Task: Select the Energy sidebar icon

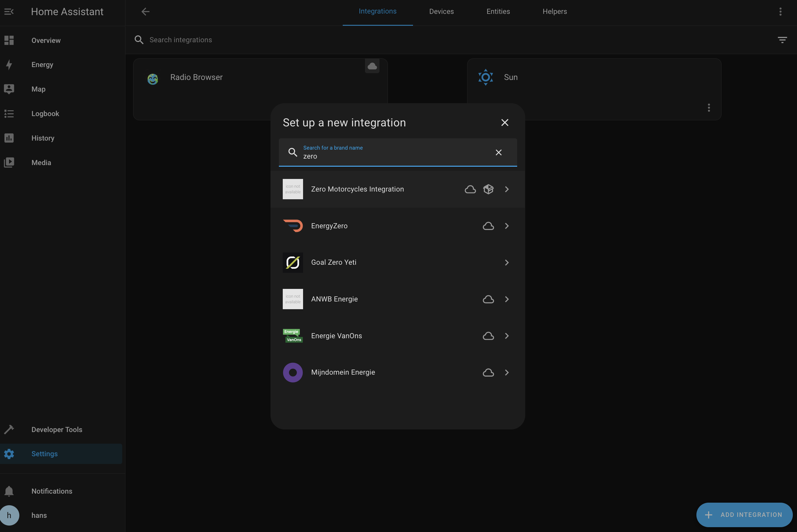Action: 9,65
